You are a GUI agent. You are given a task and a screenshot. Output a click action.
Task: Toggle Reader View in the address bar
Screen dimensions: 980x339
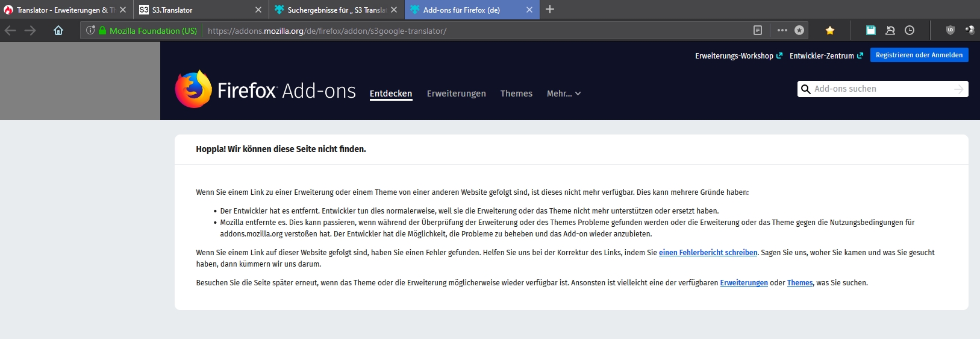(758, 30)
